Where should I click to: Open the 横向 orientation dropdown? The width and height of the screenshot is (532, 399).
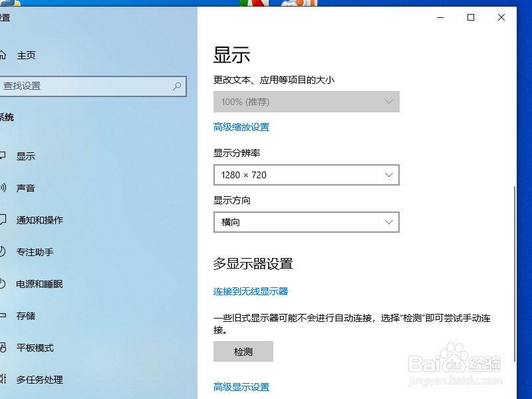[307, 222]
